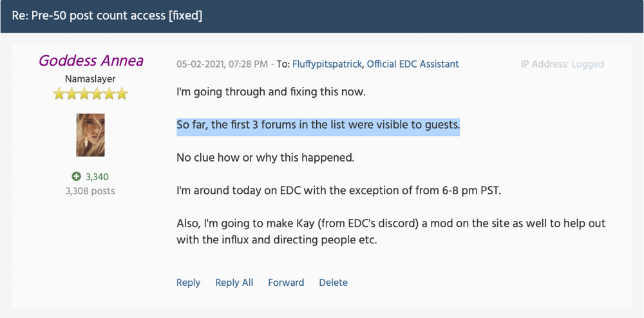Click the Reply link
644x318 pixels.
(x=189, y=283)
